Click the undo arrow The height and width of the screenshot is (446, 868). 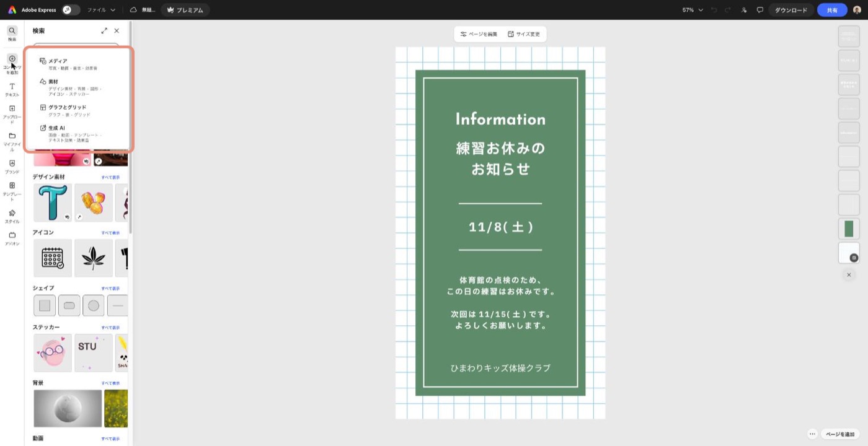pyautogui.click(x=714, y=10)
